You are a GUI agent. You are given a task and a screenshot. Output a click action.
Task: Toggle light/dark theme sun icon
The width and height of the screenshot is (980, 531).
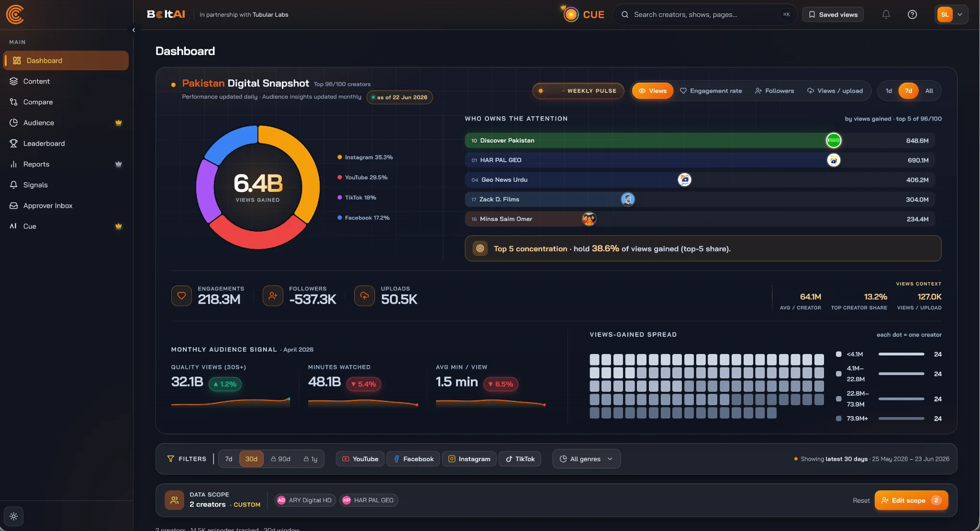tap(13, 517)
